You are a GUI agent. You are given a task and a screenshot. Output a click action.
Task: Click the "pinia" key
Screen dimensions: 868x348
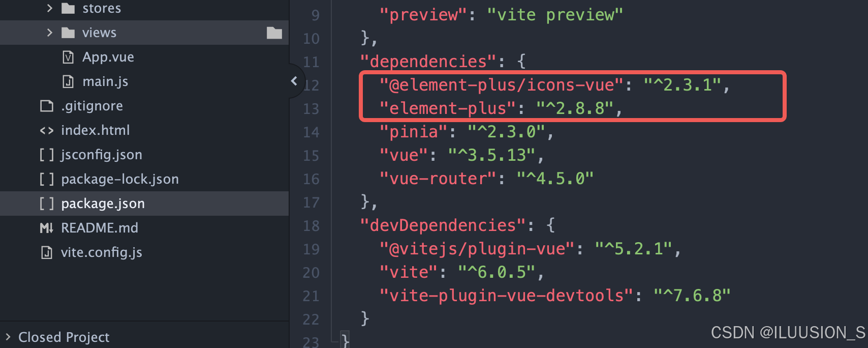413,132
